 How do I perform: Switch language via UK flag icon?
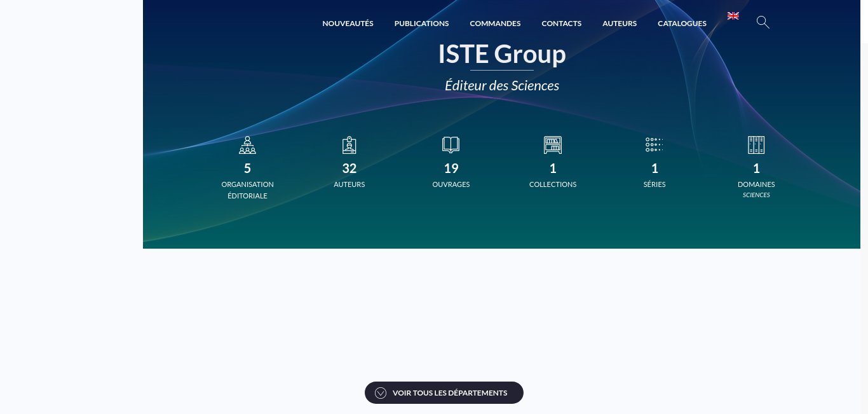(x=733, y=16)
